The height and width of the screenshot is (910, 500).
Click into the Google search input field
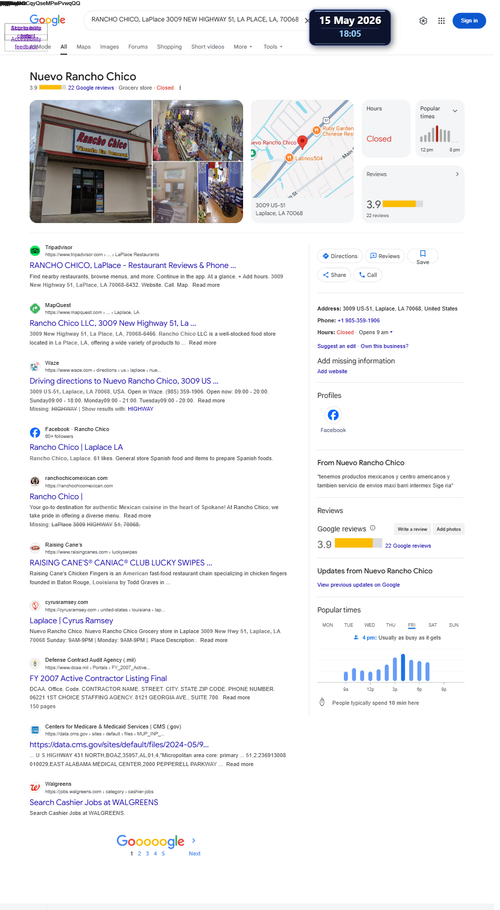(x=195, y=20)
